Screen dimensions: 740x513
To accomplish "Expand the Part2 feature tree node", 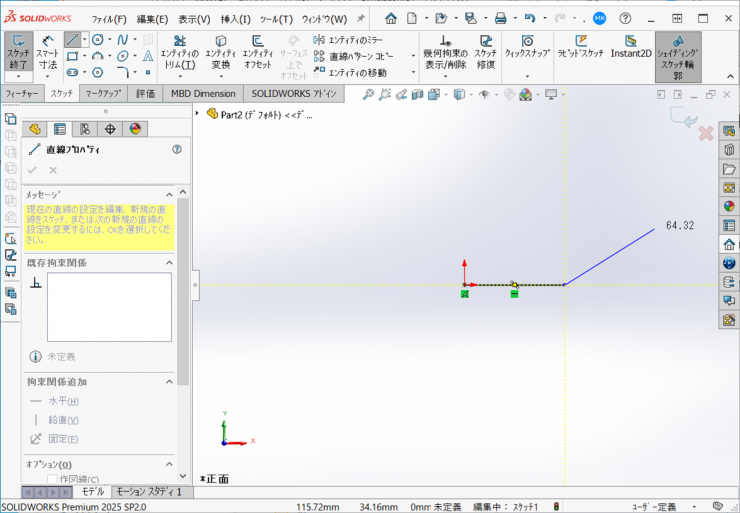I will click(198, 114).
